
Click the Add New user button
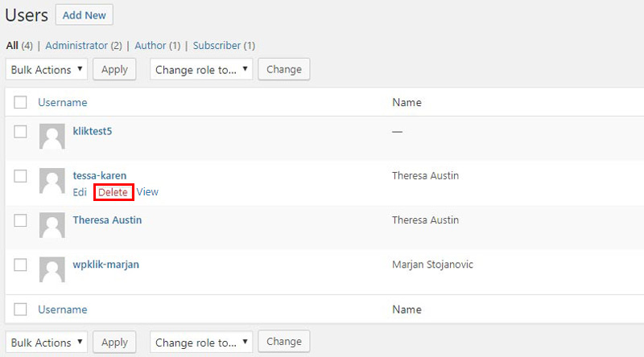pyautogui.click(x=85, y=15)
